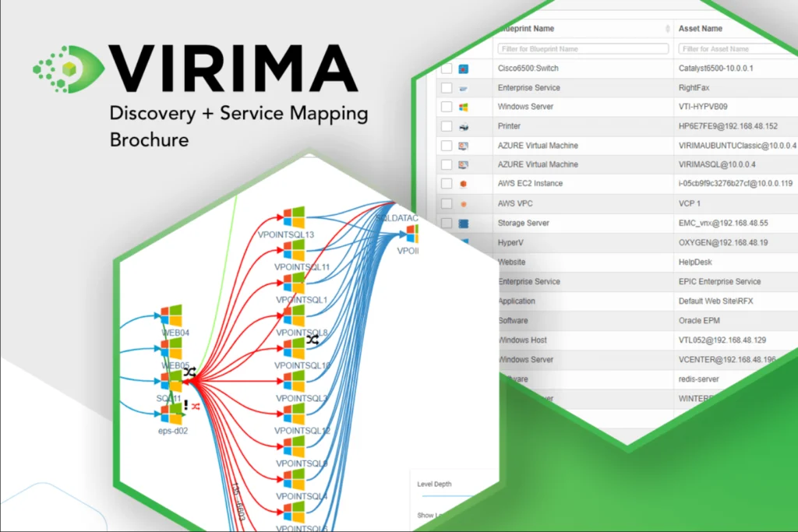Open the HelpDesk asset entry

[697, 262]
